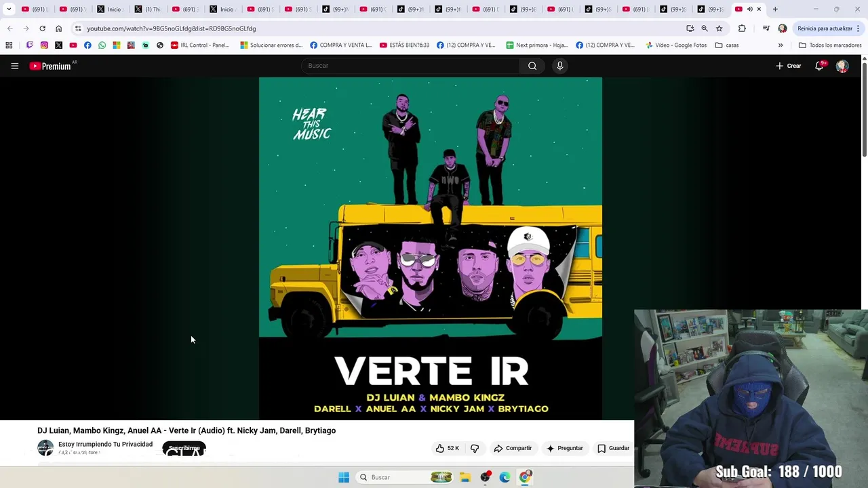Image resolution: width=868 pixels, height=488 pixels.
Task: Dislike the video with thumbs down
Action: tap(475, 448)
